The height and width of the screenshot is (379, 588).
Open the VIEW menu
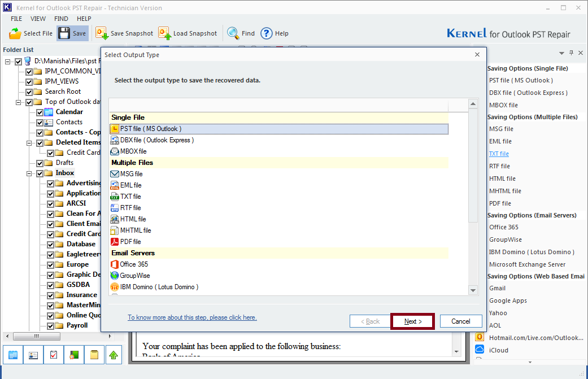pos(38,19)
